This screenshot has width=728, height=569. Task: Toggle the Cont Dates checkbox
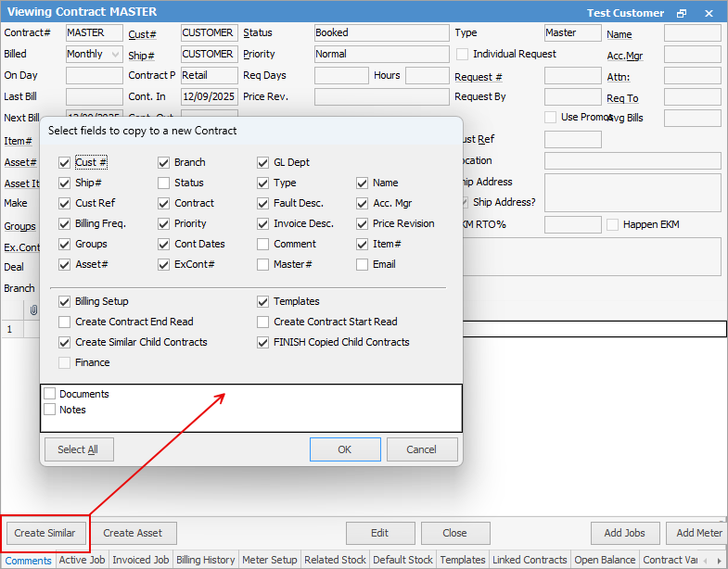click(163, 244)
